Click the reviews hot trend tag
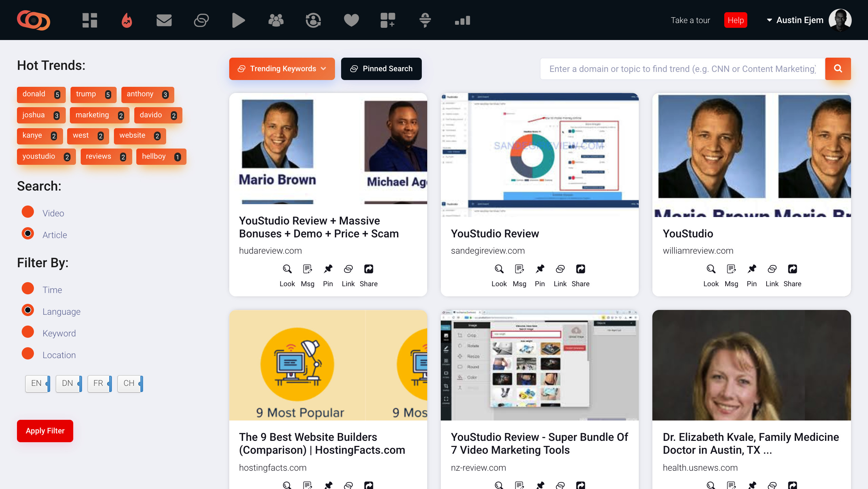 pos(106,157)
